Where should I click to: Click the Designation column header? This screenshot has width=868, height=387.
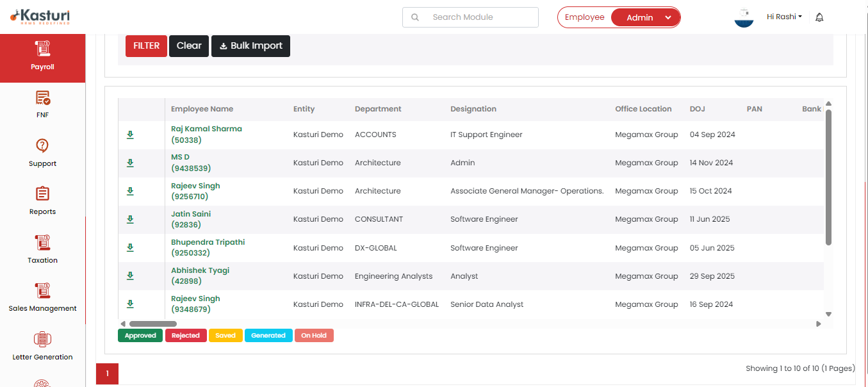pyautogui.click(x=473, y=109)
